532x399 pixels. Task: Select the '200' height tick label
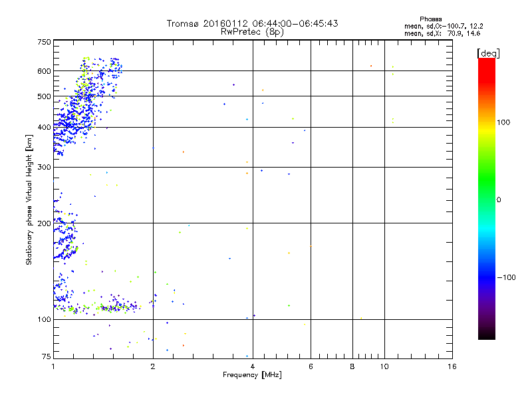44,223
